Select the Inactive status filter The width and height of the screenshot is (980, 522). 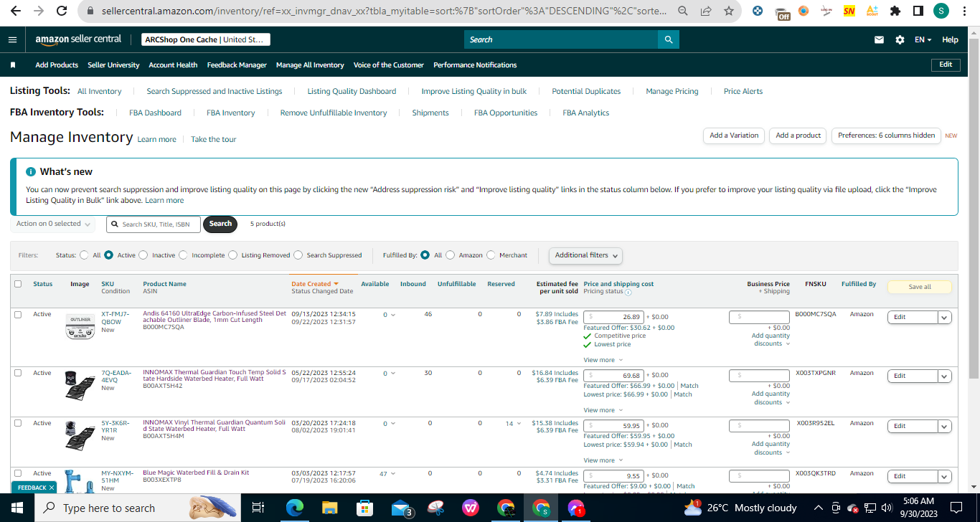click(143, 255)
